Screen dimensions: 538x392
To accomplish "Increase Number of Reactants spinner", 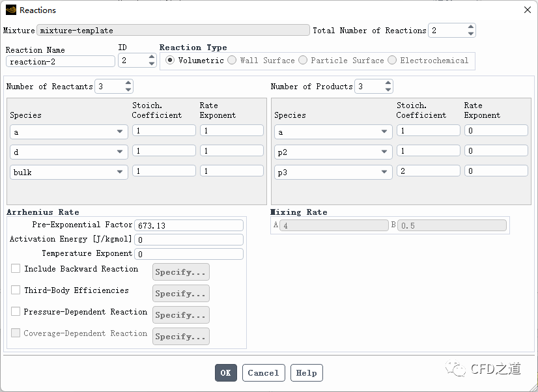I will pos(128,83).
